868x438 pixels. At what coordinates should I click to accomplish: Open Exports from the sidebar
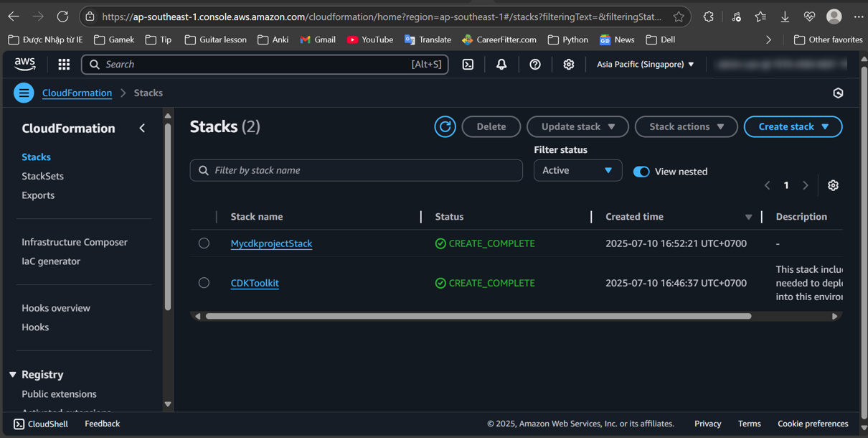tap(38, 195)
